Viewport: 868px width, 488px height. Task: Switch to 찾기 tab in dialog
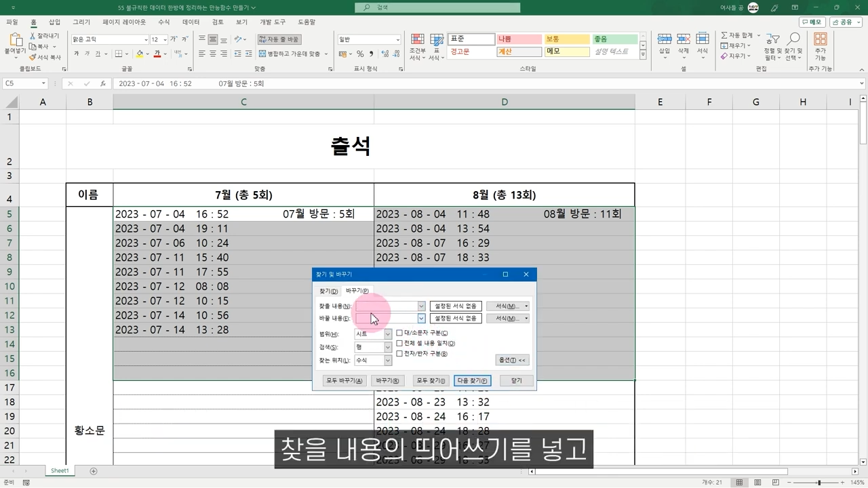(x=328, y=291)
